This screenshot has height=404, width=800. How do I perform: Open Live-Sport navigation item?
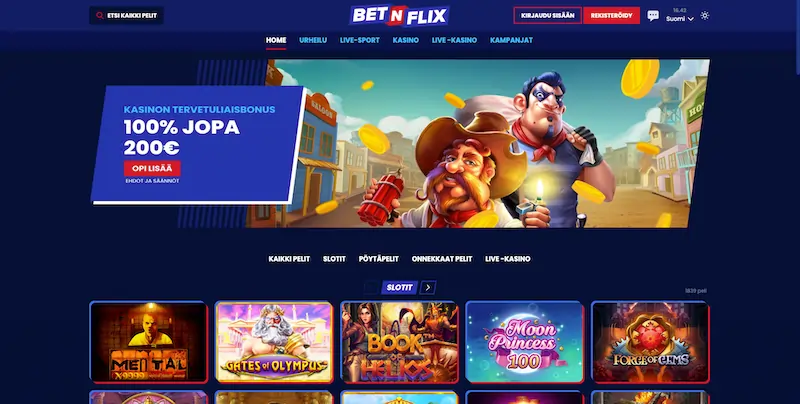(x=360, y=40)
